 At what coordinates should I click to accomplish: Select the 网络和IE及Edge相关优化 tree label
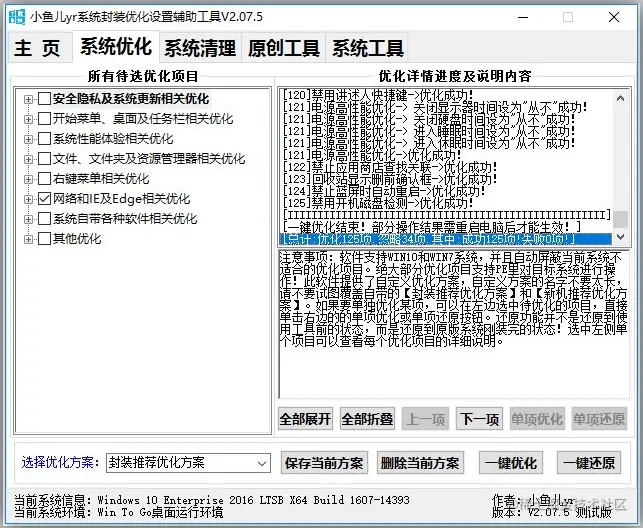[x=122, y=199]
